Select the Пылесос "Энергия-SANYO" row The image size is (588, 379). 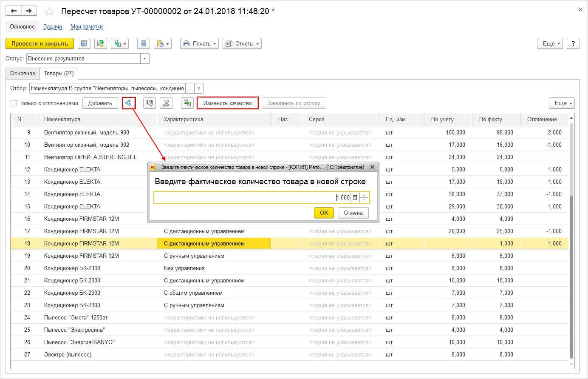click(289, 342)
